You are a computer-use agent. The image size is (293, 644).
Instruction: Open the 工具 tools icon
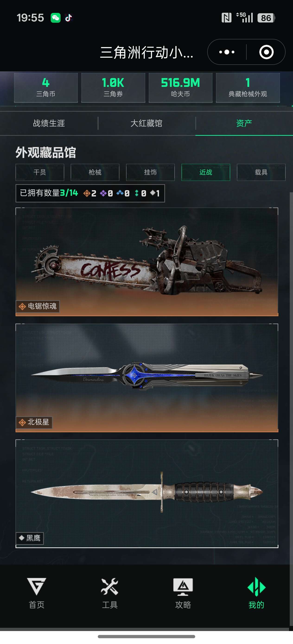110,593
